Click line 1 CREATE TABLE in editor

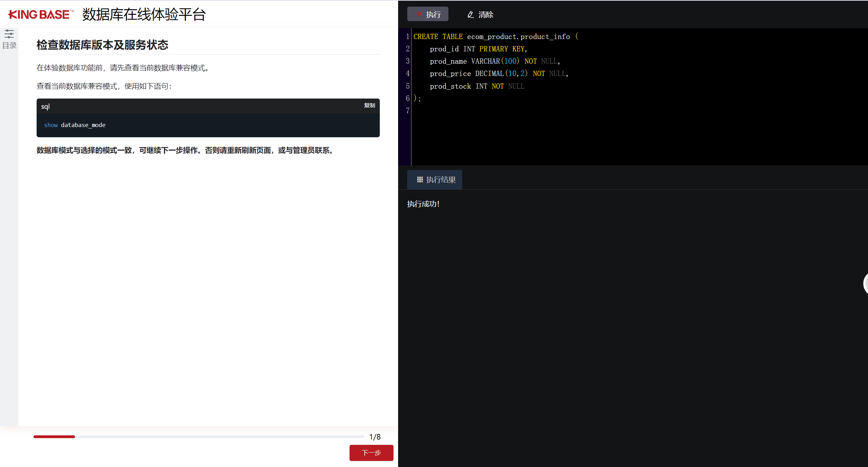pos(438,37)
